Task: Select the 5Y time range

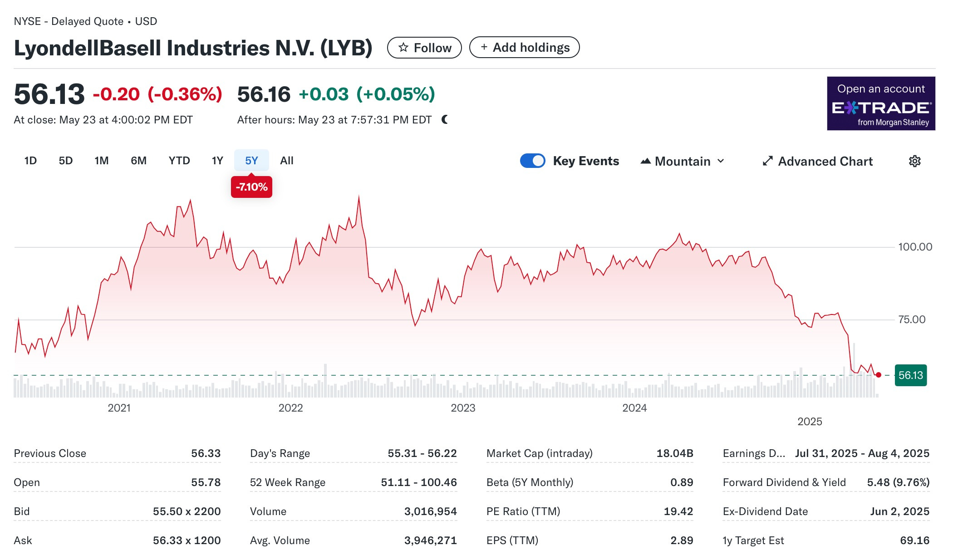Action: click(x=251, y=161)
